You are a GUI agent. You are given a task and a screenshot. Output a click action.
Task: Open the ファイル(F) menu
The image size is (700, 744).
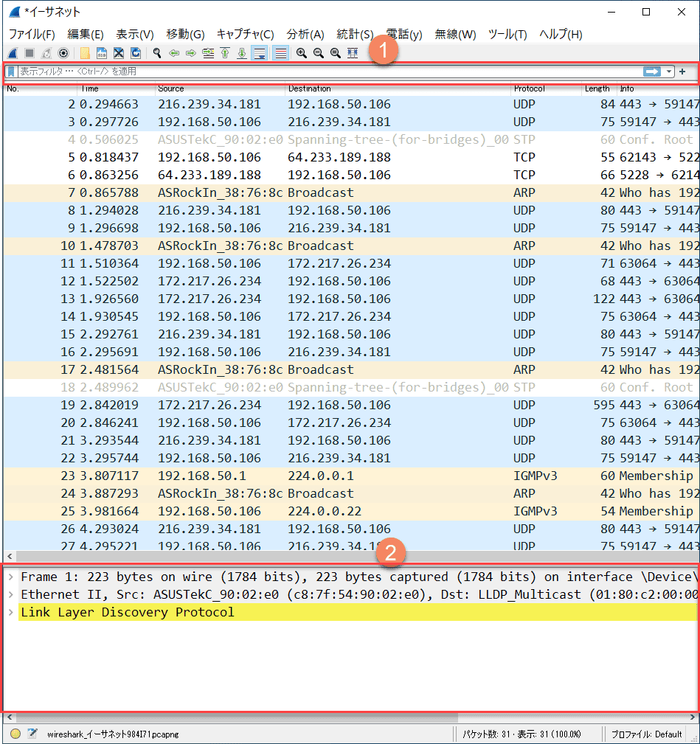pos(32,34)
